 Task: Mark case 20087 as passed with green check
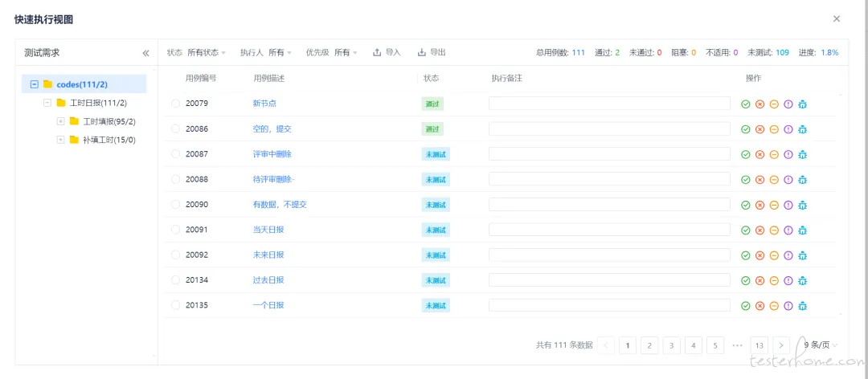click(x=746, y=154)
